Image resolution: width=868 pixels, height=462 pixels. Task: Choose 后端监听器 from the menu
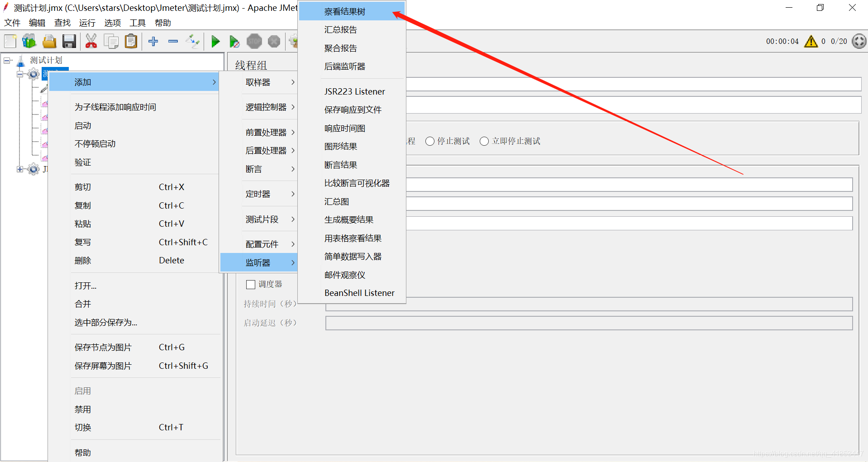point(352,67)
